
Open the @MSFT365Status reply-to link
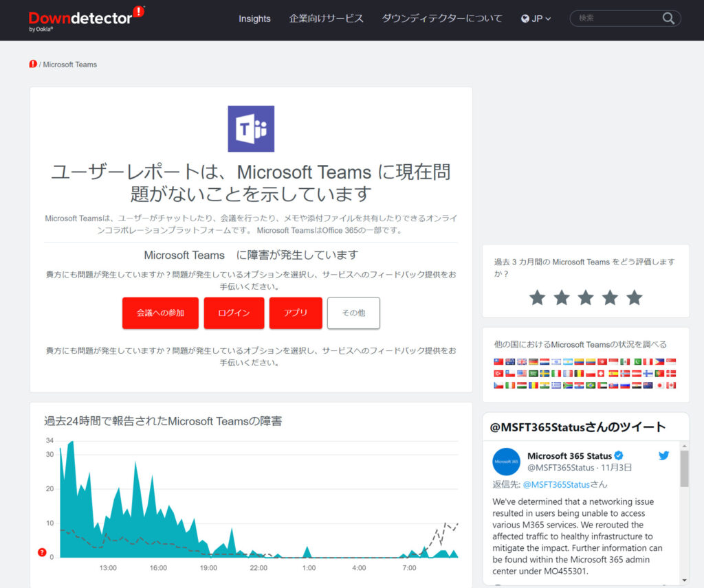click(556, 484)
